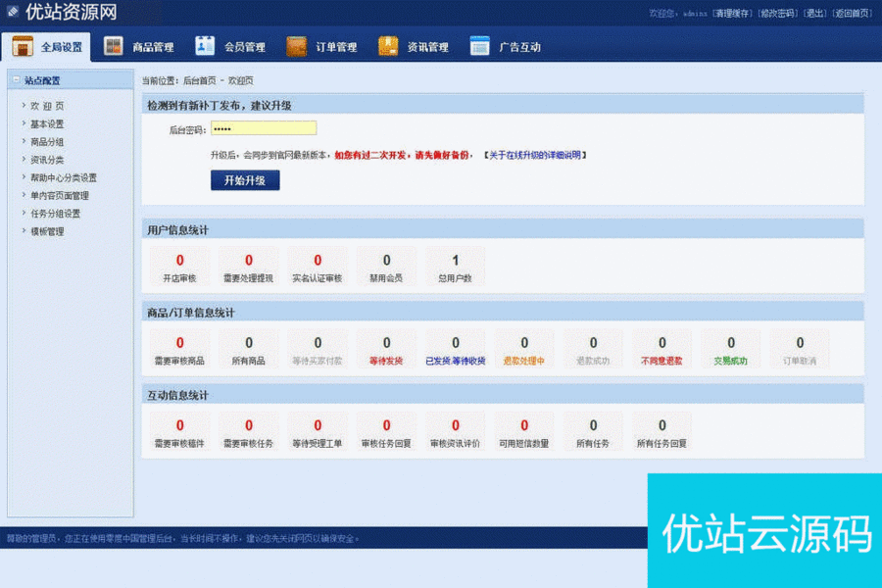This screenshot has width=882, height=588.
Task: Open the 需要审核商品 stat tile
Action: click(x=180, y=350)
